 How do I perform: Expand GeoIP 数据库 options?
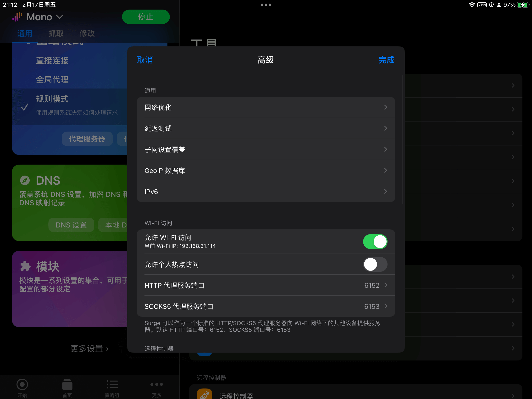pos(266,171)
